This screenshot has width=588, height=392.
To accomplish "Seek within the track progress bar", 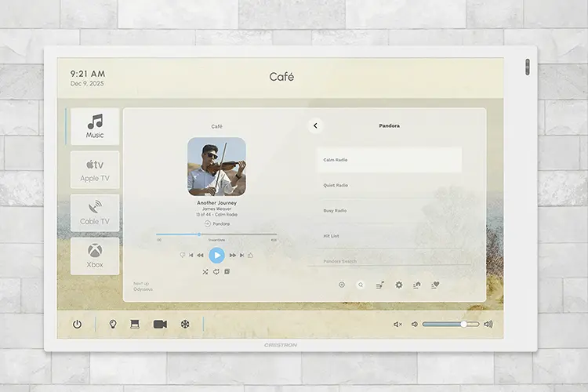I will click(x=216, y=234).
